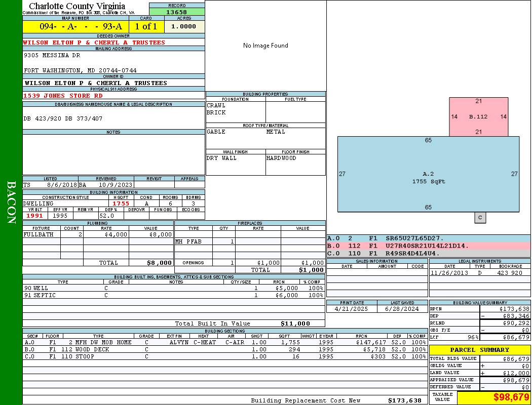Image resolution: width=532 pixels, height=405 pixels.
Task: Click the red H SQFT value 1755
Action: point(121,204)
